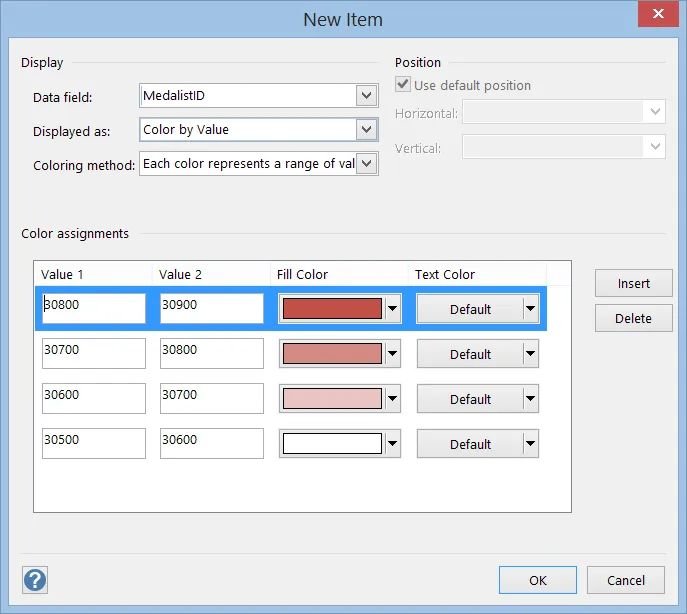Select the dark red fill swatch
The width and height of the screenshot is (687, 614).
click(332, 309)
